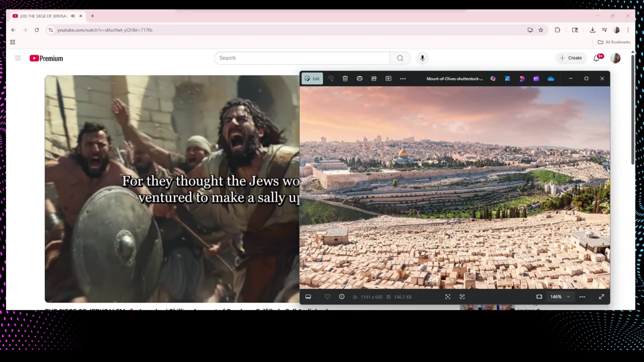Scan text in the photo
The width and height of the screenshot is (644, 362).
[462, 297]
